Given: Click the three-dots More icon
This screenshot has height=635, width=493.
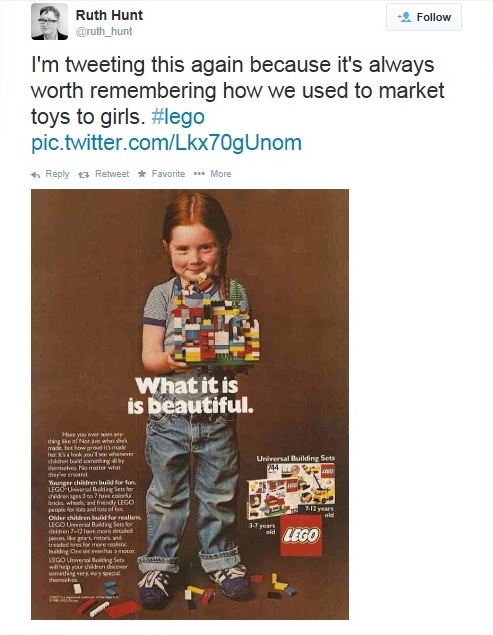Looking at the screenshot, I should [x=199, y=174].
